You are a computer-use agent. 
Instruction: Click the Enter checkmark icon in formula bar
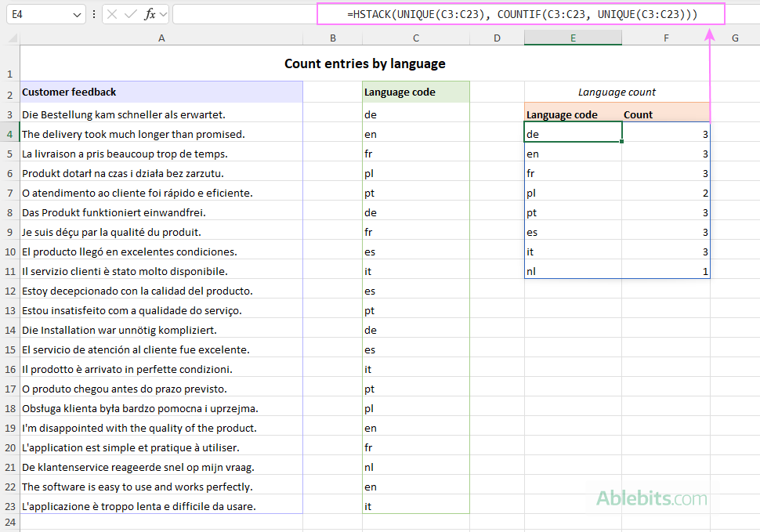(130, 15)
